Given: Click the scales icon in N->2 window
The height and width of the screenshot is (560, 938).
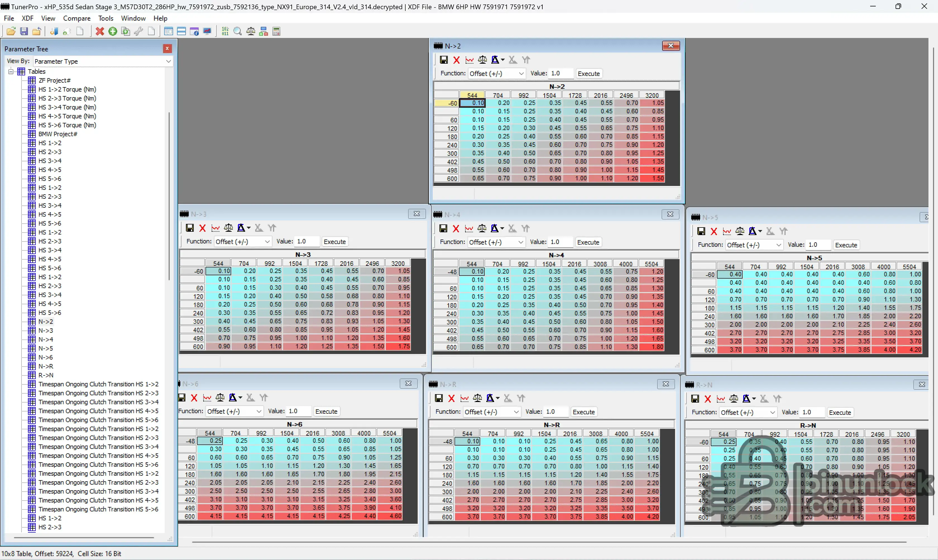Looking at the screenshot, I should click(x=482, y=60).
